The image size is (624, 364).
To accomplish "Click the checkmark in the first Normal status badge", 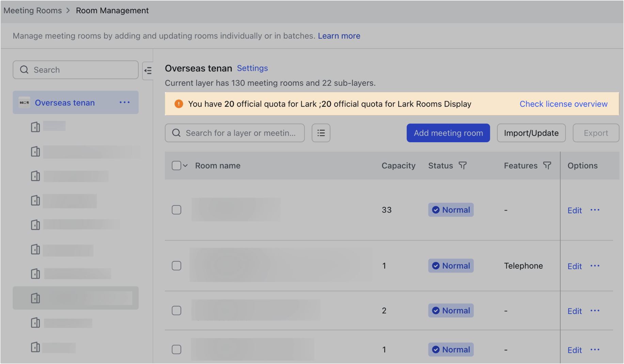I will (x=436, y=210).
